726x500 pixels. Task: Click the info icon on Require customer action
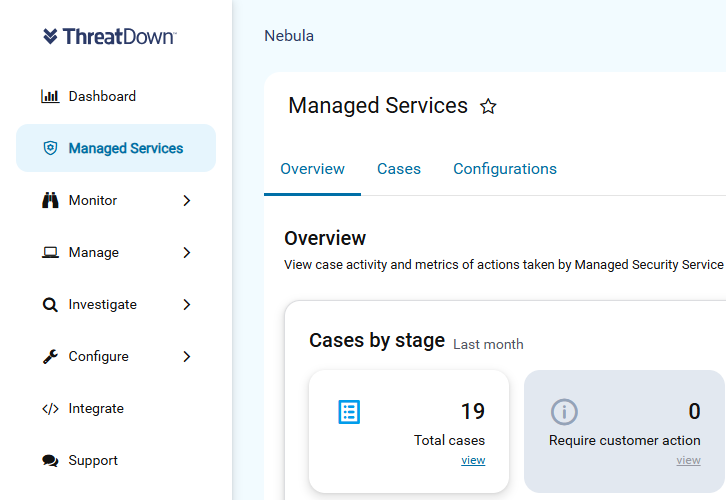tap(564, 412)
